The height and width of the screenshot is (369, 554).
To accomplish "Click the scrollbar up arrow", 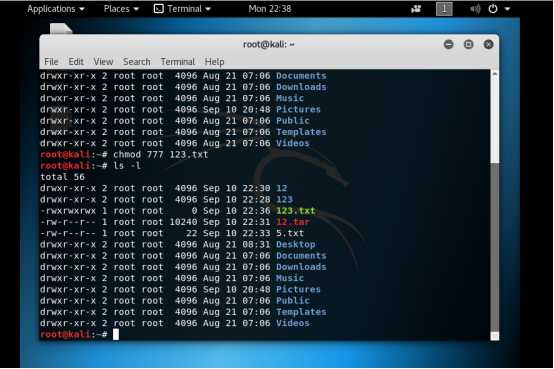I will tap(495, 74).
